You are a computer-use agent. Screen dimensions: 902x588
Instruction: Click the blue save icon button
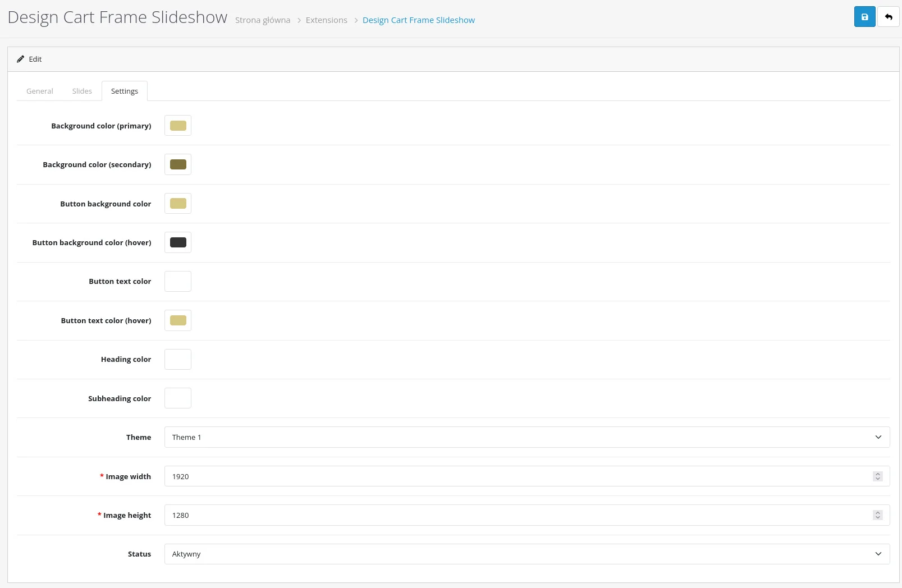point(864,17)
